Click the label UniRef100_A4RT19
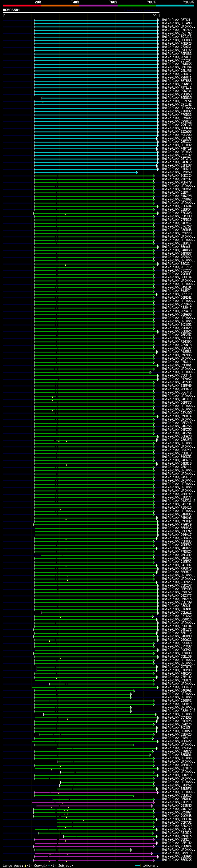 pos(177,148)
